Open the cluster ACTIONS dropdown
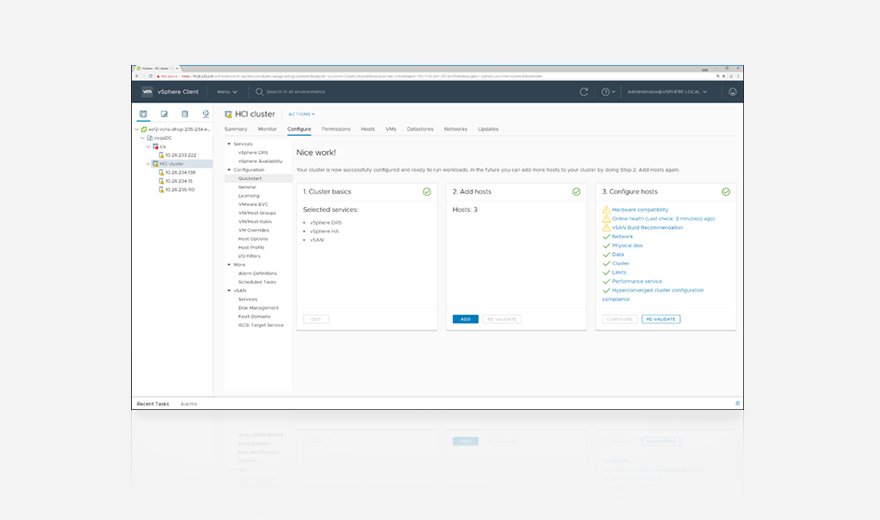This screenshot has width=880, height=520. (x=301, y=114)
